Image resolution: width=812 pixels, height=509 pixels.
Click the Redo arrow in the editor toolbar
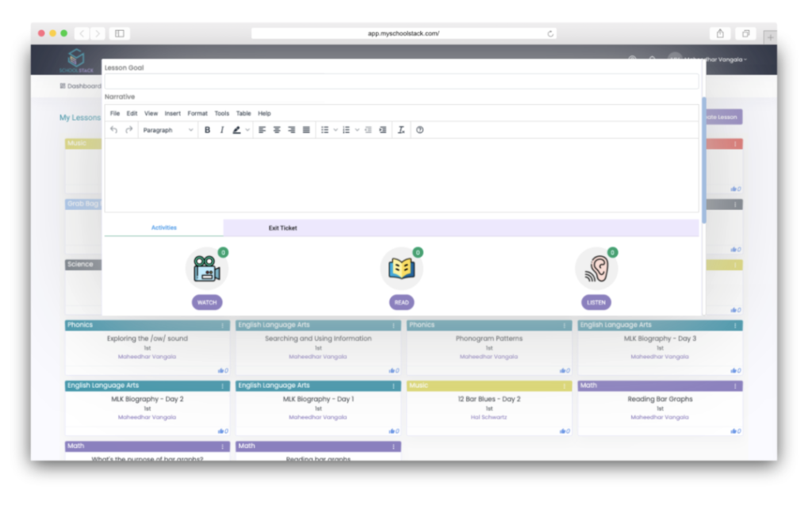pyautogui.click(x=128, y=129)
